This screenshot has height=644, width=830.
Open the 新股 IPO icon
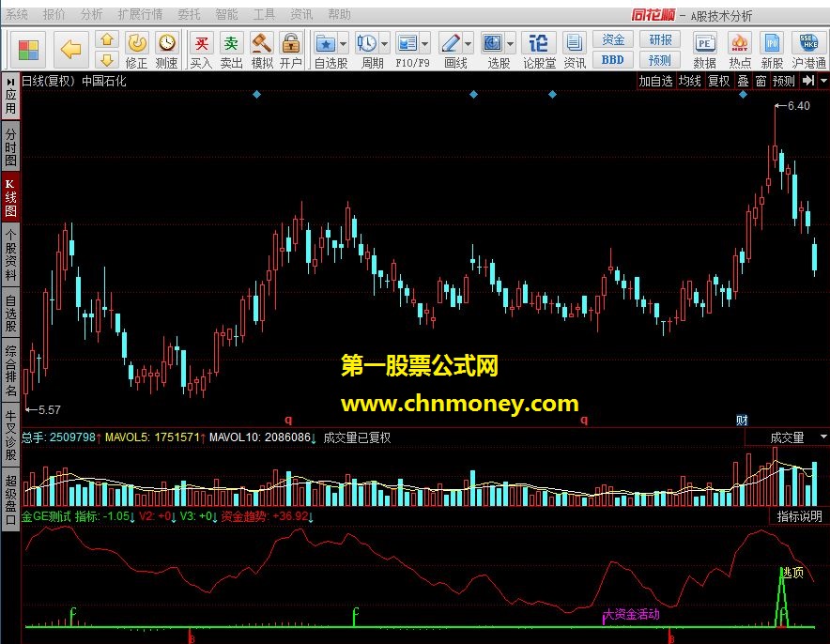pyautogui.click(x=773, y=43)
